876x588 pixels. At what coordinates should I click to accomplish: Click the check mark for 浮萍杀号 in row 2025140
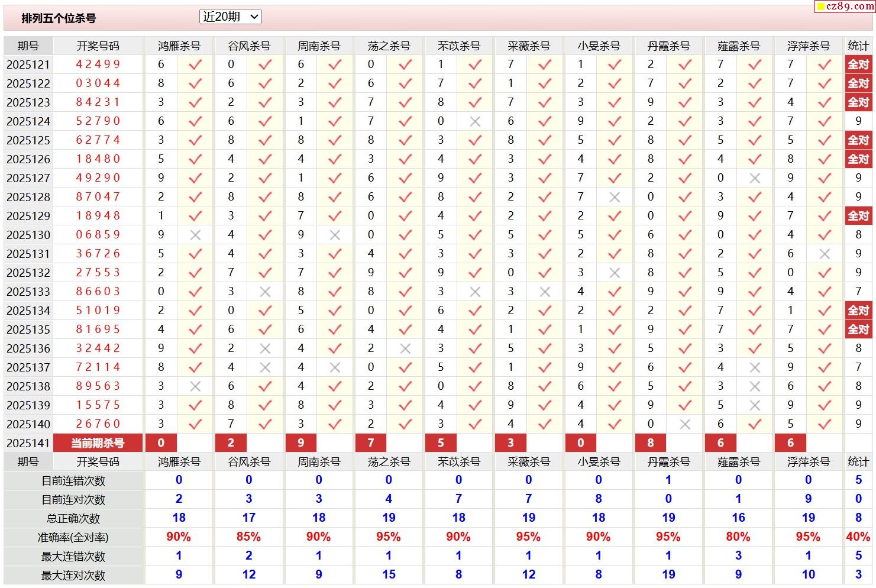[825, 424]
